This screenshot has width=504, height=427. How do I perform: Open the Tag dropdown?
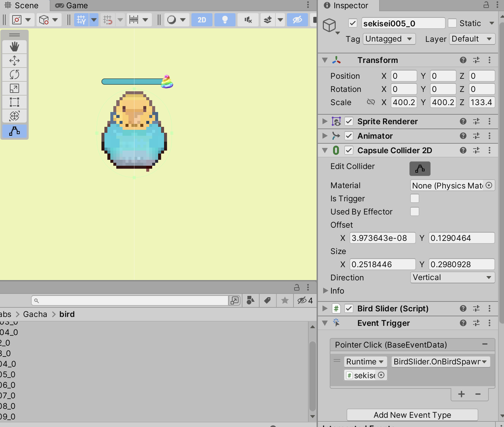(x=389, y=39)
